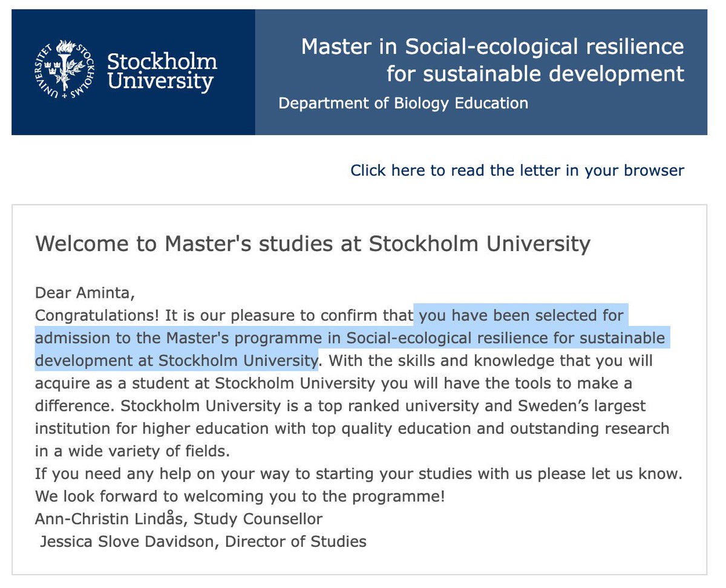
Task: Click the Stockholm University wordmark text
Action: click(x=162, y=71)
